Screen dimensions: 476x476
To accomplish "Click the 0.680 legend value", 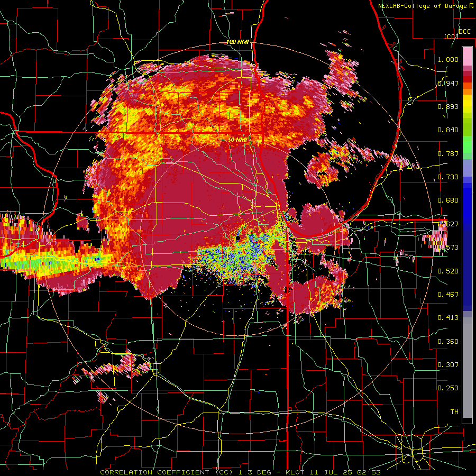I will (x=448, y=200).
